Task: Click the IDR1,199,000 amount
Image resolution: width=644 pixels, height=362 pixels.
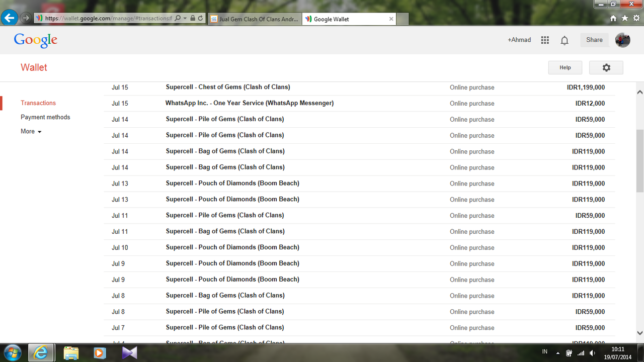Action: coord(586,87)
